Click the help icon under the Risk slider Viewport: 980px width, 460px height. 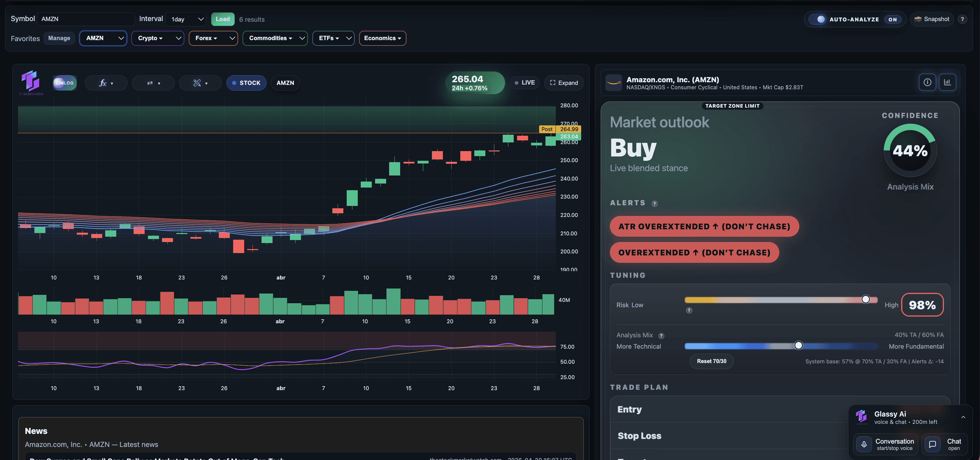coord(689,310)
